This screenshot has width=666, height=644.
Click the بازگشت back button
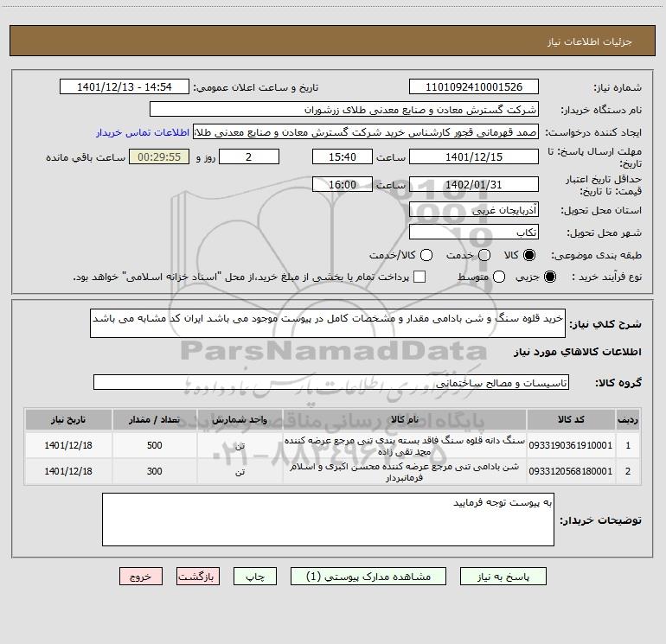[198, 577]
